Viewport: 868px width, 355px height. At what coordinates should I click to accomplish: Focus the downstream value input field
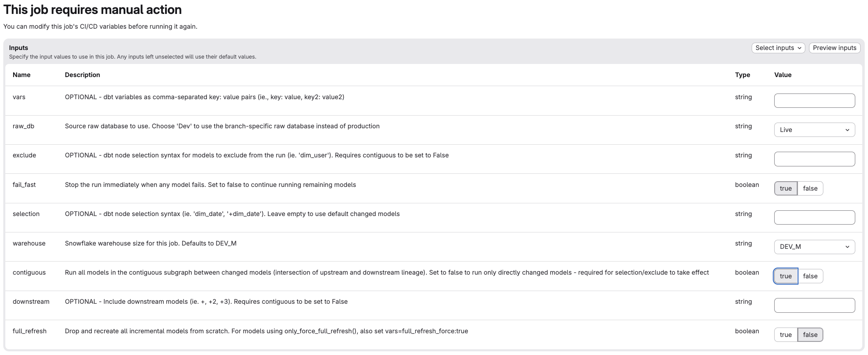tap(814, 305)
